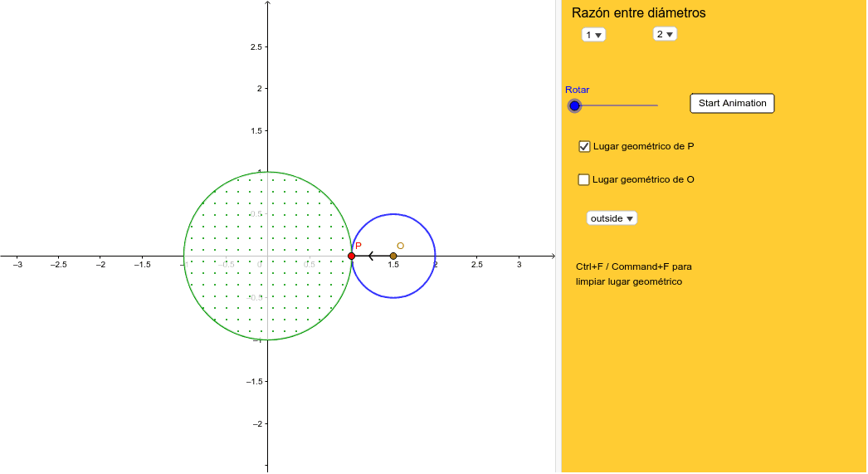Viewport: 868px width, 474px height.
Task: Click the arrowhead on segment OP
Action: tap(371, 256)
